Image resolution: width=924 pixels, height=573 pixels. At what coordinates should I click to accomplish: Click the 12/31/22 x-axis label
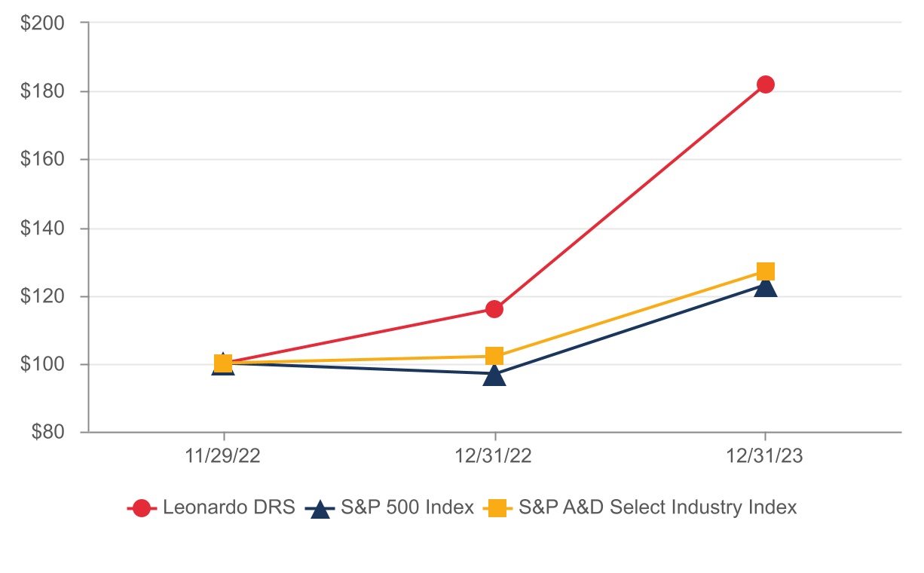(494, 457)
